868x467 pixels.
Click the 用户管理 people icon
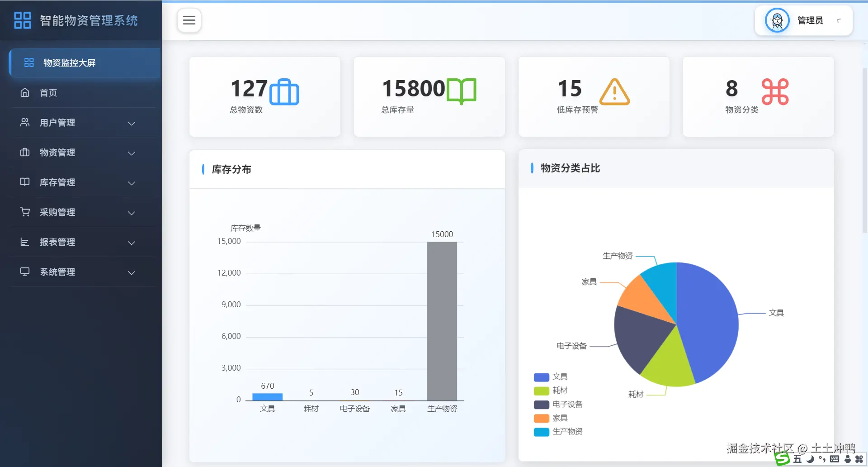coord(25,122)
